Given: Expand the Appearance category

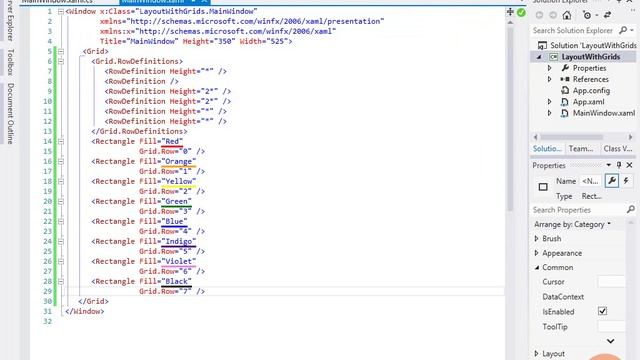Looking at the screenshot, I should pos(536,253).
